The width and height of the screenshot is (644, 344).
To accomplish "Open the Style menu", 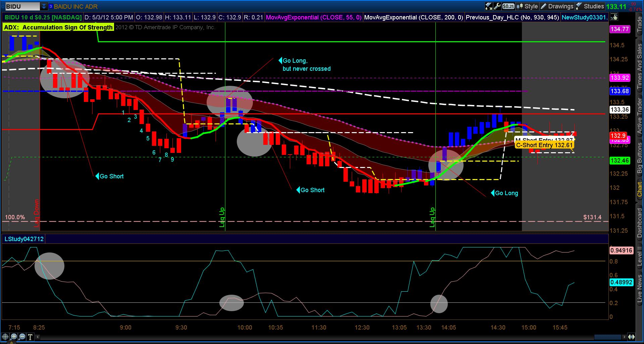I will click(x=528, y=6).
